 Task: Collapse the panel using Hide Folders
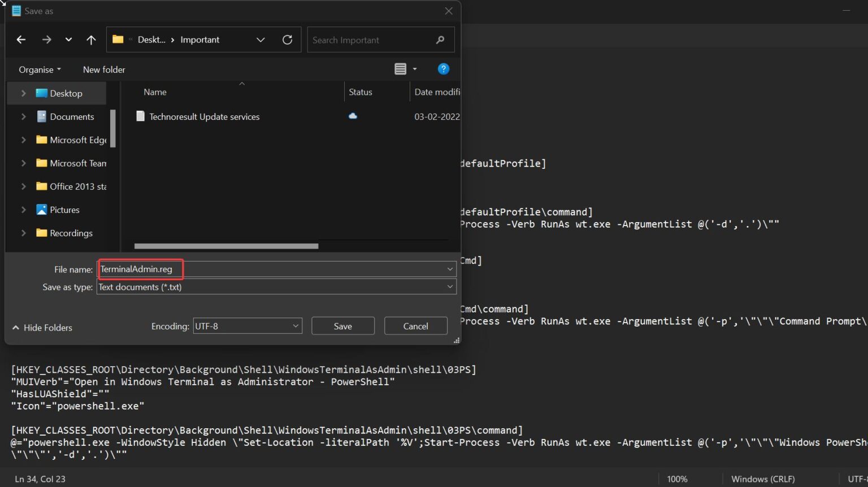pyautogui.click(x=42, y=328)
